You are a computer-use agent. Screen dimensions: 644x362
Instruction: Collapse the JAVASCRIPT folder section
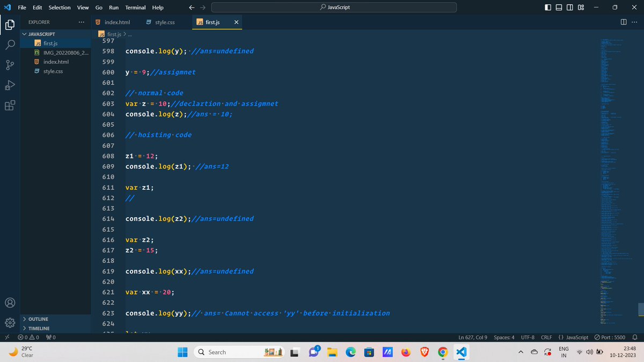(56, 34)
